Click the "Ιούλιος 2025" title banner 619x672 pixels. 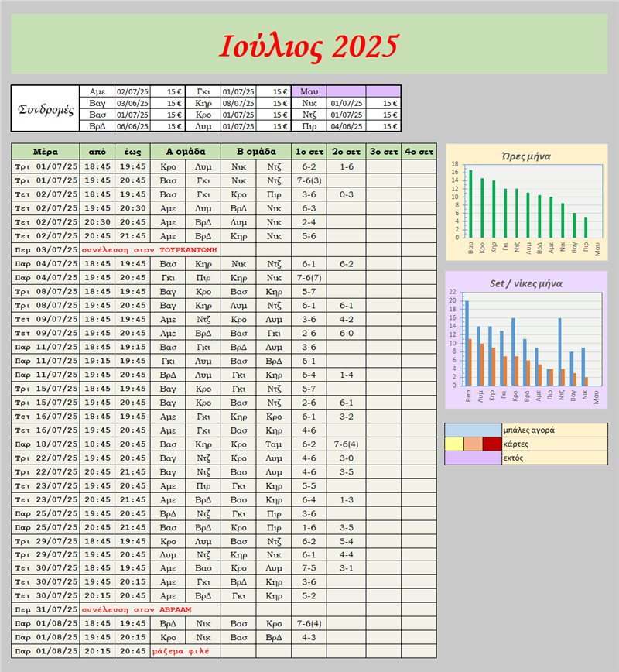coord(309,46)
